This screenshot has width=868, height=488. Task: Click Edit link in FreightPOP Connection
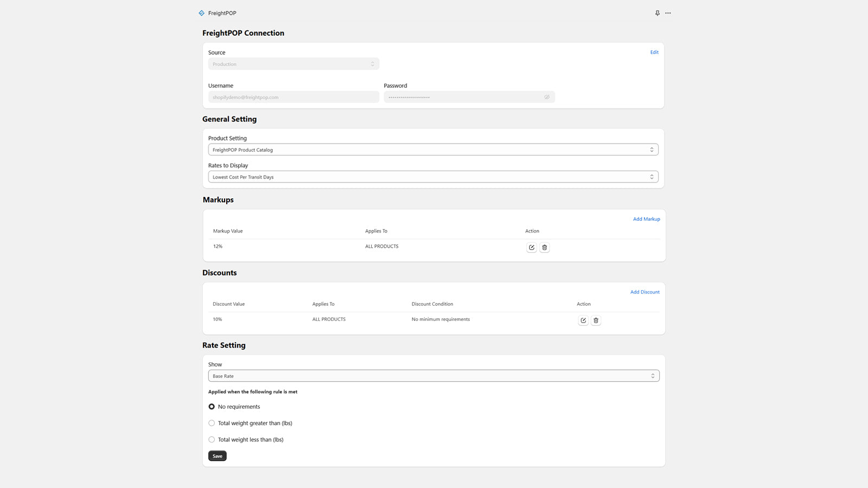[654, 52]
